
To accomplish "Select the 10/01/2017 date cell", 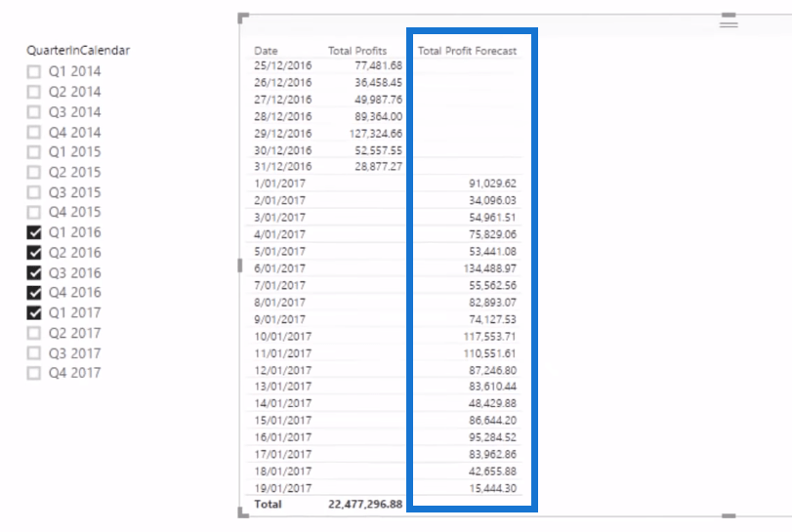I will tap(283, 336).
